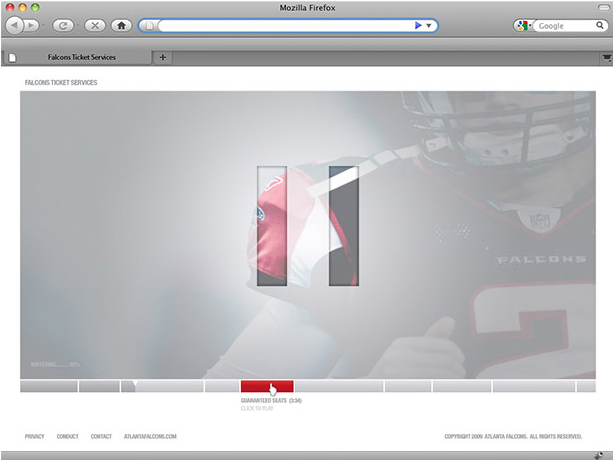Open the Conduct footer link
Screen dimensions: 613x460
pyautogui.click(x=68, y=436)
